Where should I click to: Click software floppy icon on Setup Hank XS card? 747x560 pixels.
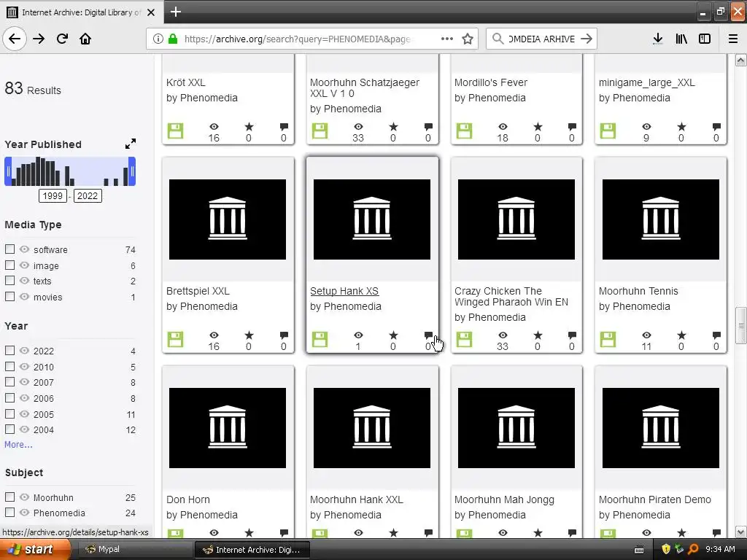320,340
